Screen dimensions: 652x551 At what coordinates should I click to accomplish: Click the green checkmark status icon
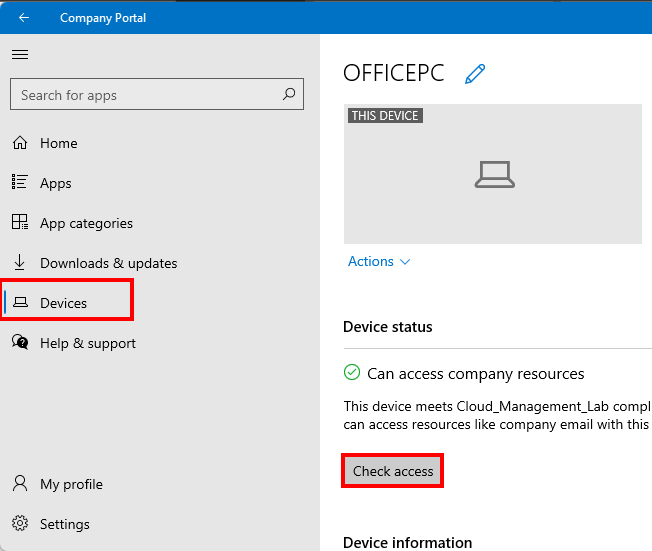pyautogui.click(x=352, y=373)
